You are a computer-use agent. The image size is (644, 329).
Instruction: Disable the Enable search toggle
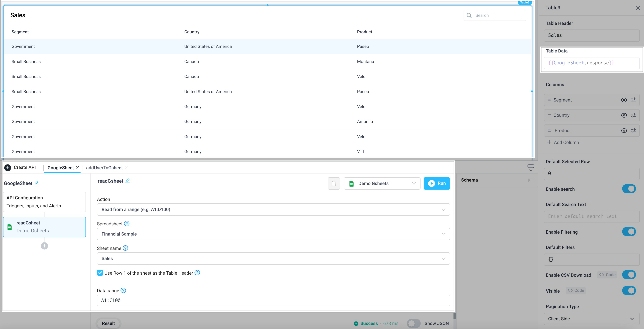tap(629, 189)
